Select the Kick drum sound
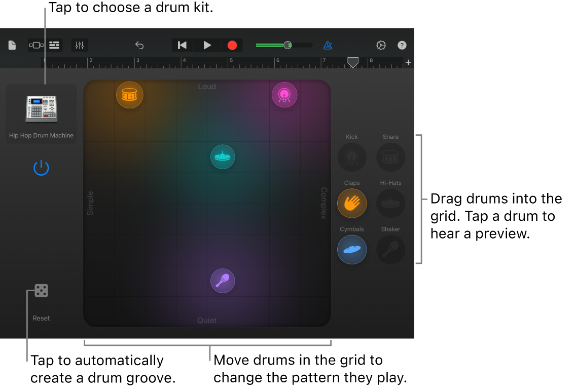The width and height of the screenshot is (575, 392). click(352, 157)
